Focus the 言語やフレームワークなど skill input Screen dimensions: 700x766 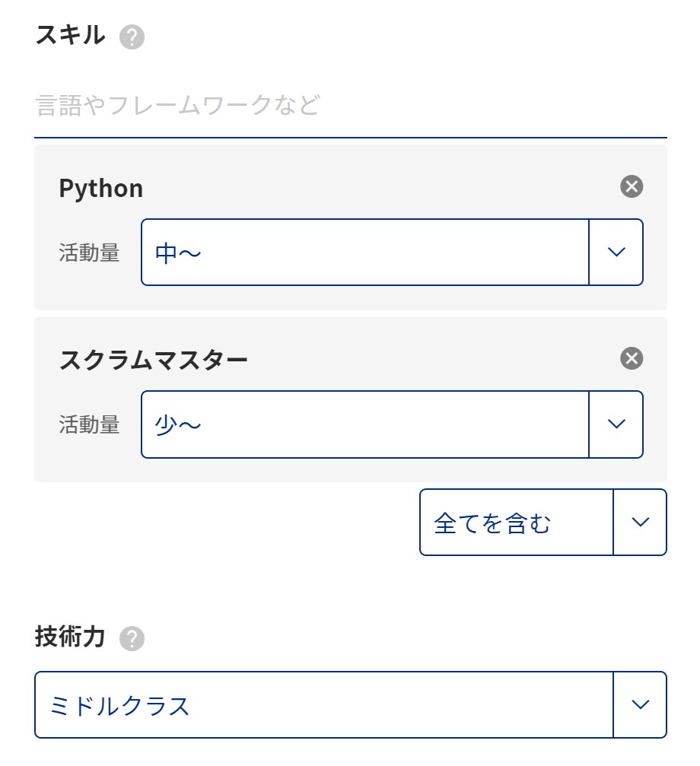(350, 106)
